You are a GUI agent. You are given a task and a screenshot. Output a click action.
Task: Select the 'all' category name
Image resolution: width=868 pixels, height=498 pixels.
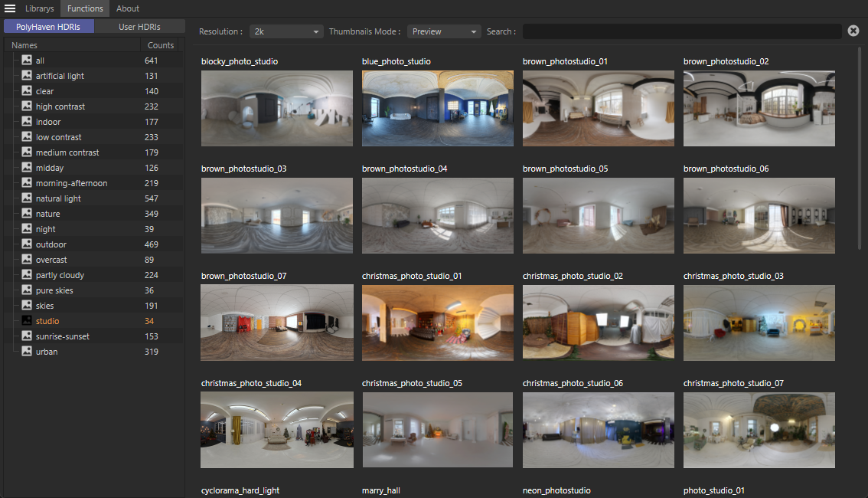[40, 61]
